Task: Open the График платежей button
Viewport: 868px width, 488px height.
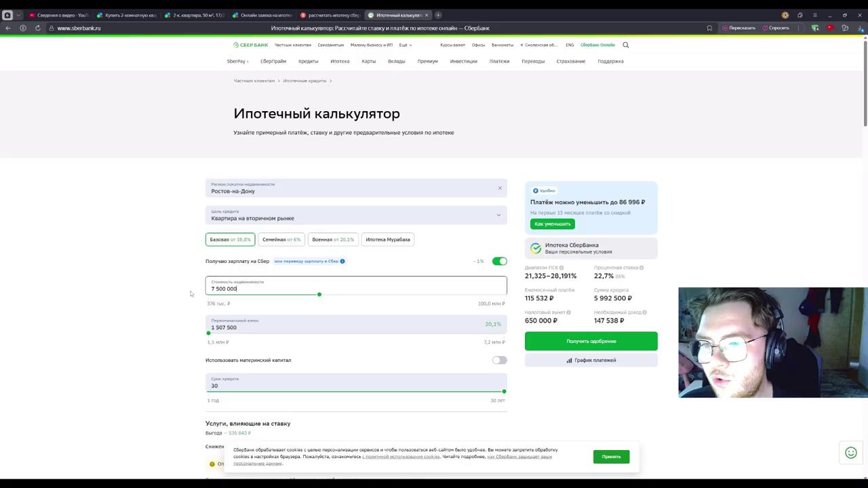Action: click(x=591, y=360)
